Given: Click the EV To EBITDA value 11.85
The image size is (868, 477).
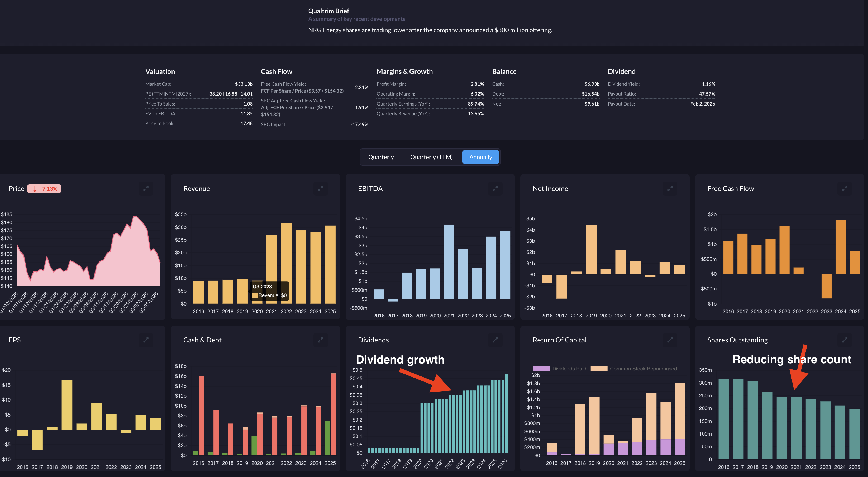Looking at the screenshot, I should point(246,113).
